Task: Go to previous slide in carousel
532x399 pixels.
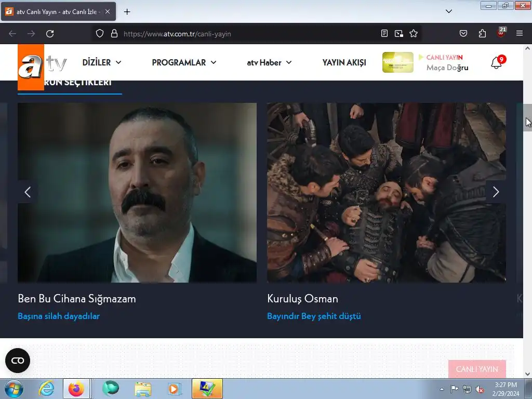Action: [28, 192]
